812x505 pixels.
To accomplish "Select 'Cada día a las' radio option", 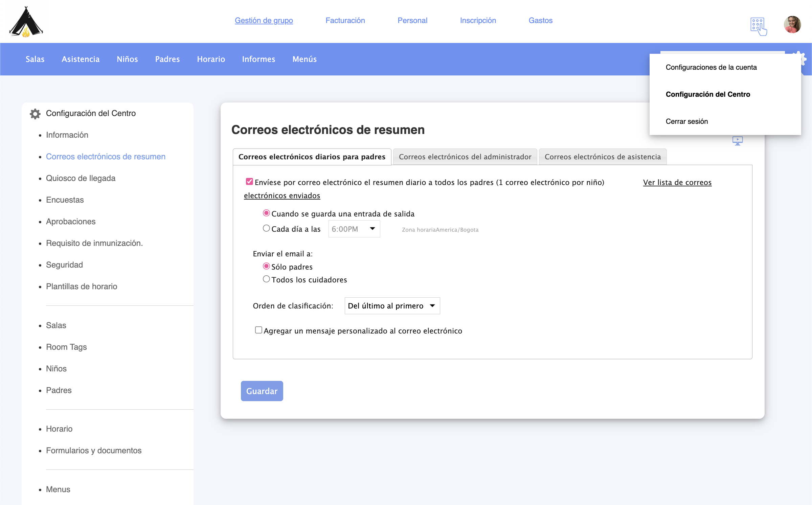I will coord(266,228).
